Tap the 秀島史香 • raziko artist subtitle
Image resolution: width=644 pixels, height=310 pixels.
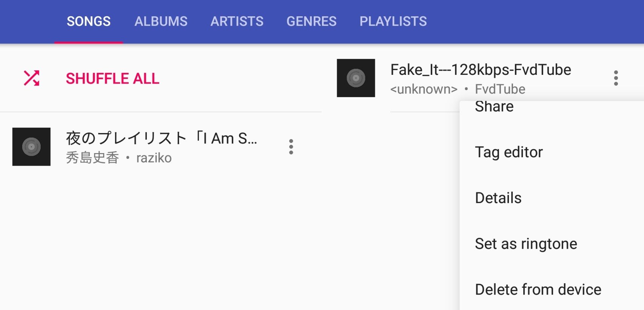[x=119, y=158]
